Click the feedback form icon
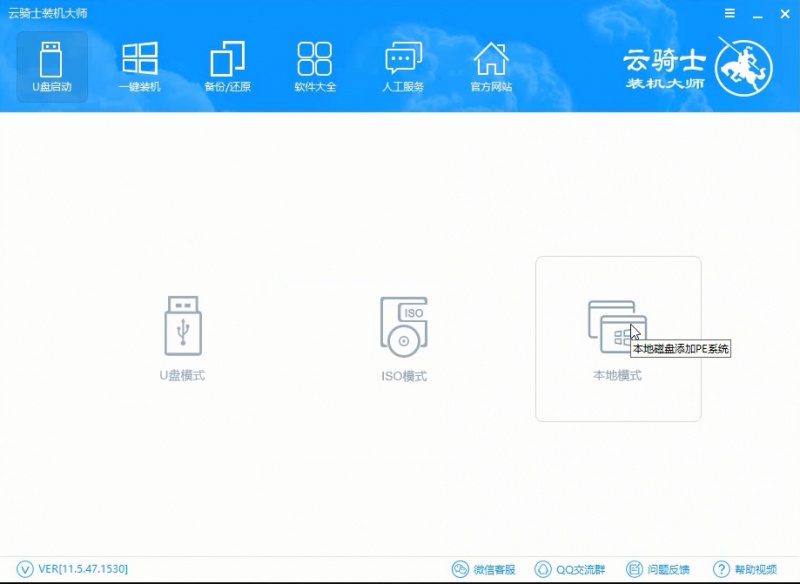Image resolution: width=800 pixels, height=584 pixels. tap(634, 569)
